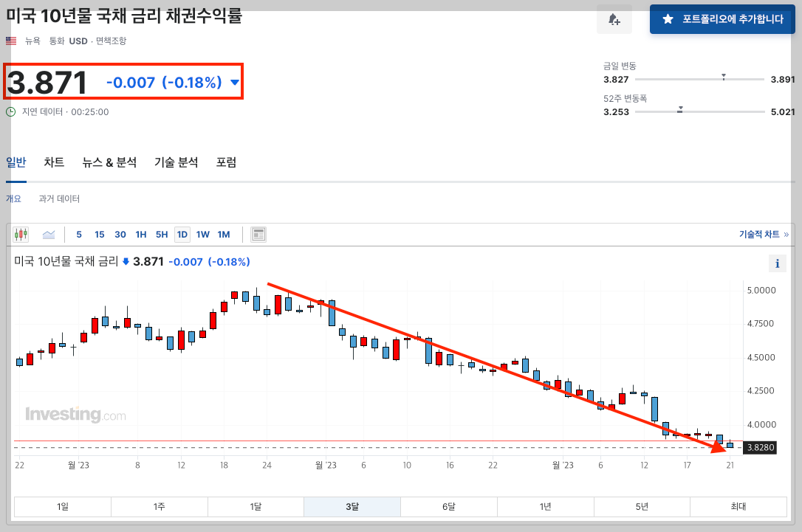Switch to the 뉴스 & 분석 tab
The image size is (802, 532).
click(109, 162)
